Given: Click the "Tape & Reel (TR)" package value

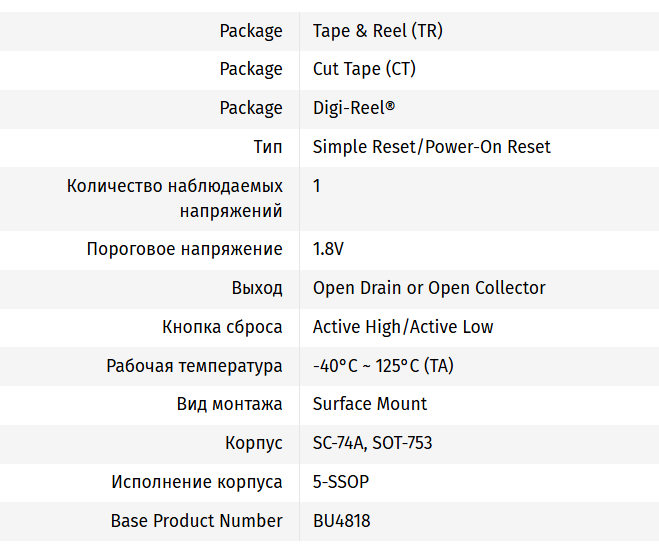Looking at the screenshot, I should tap(377, 31).
